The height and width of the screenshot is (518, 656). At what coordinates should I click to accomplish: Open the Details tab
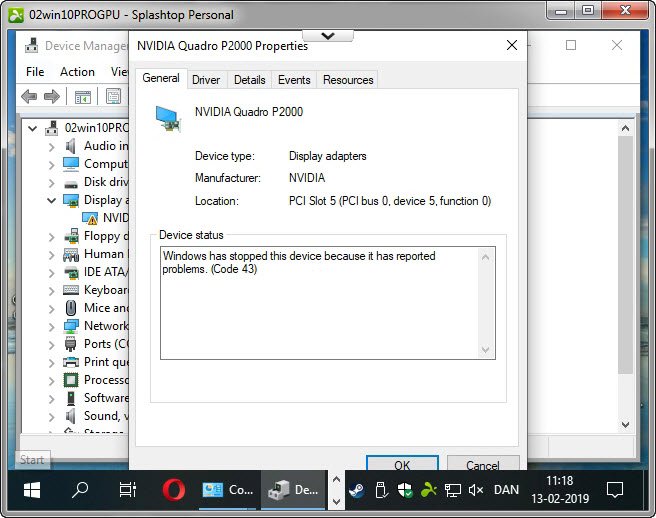(x=250, y=79)
